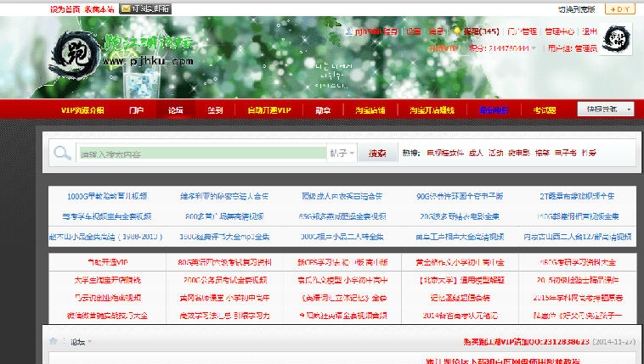Image resolution: width=644 pixels, height=364 pixels.
Task: Open the blue link starting with 90G
Action: click(x=459, y=196)
